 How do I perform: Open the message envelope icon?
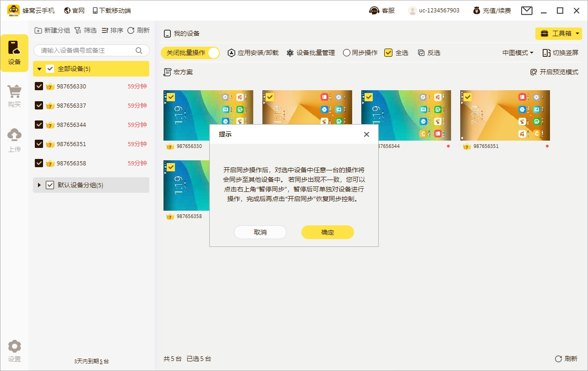[x=526, y=10]
